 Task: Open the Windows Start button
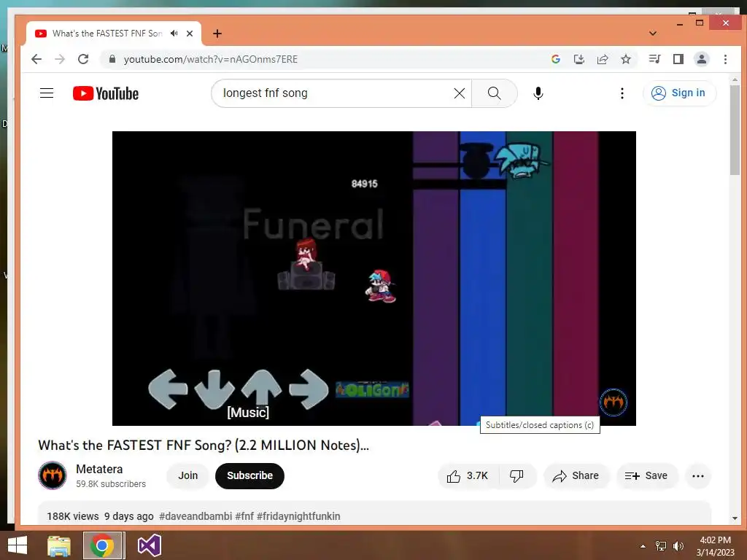[x=18, y=545]
